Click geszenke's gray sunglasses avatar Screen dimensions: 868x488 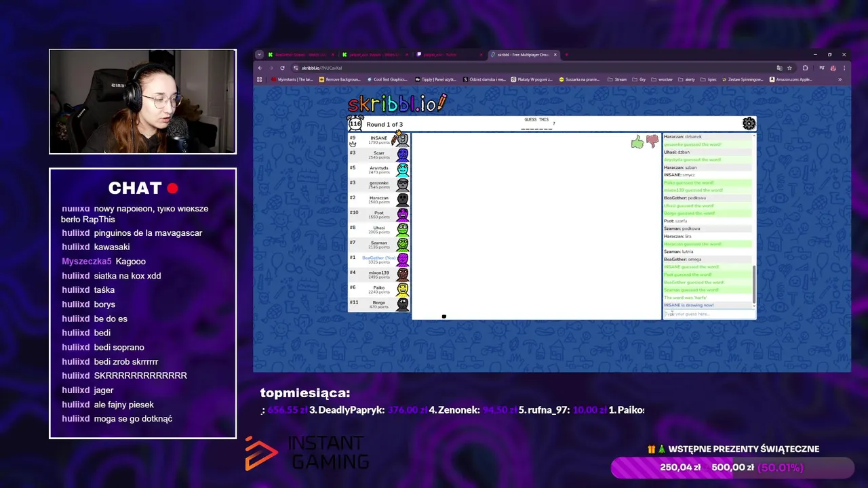click(x=403, y=185)
